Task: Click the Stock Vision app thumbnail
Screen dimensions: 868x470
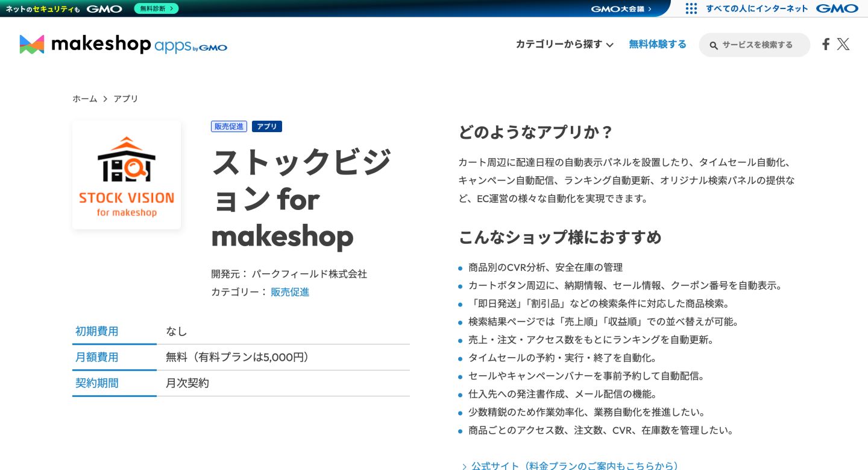Action: point(127,175)
